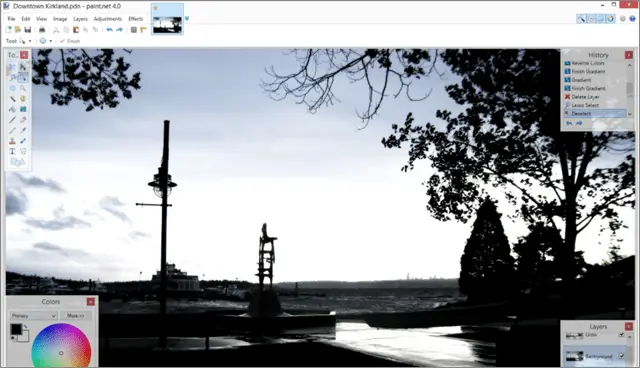Select the Text tool in the Tools panel
640x368 pixels.
tap(12, 151)
